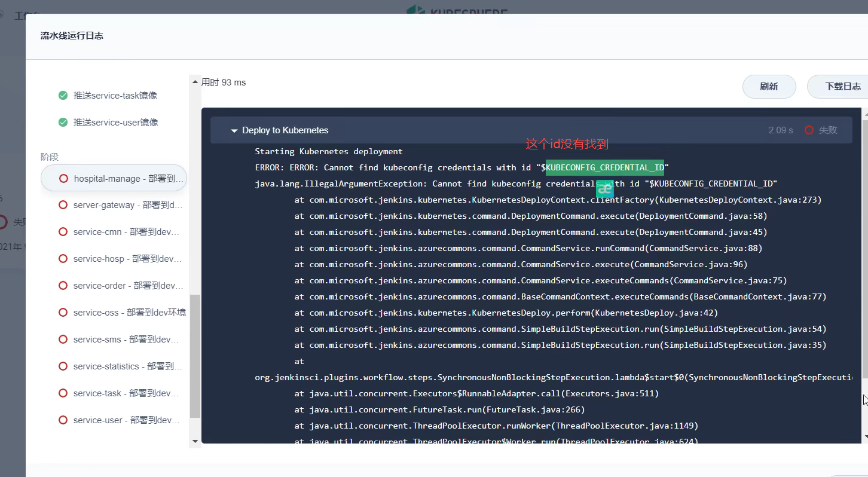Click the DeploymentCommand.java:58 stack line
This screenshot has height=477, width=868.
pyautogui.click(x=531, y=216)
